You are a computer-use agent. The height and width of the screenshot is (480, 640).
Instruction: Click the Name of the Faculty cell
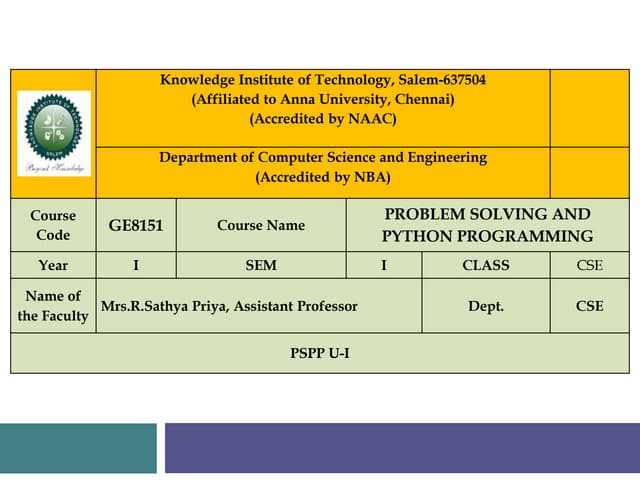pos(53,305)
